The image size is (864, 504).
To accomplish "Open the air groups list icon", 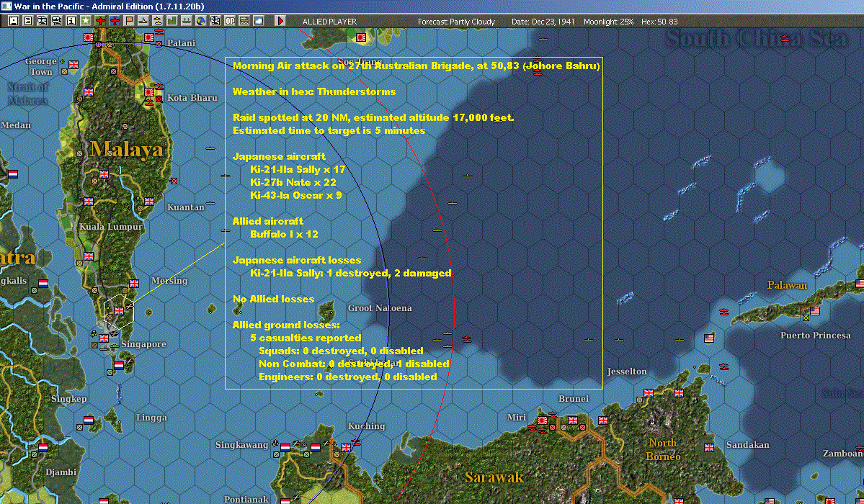I will pos(43,21).
